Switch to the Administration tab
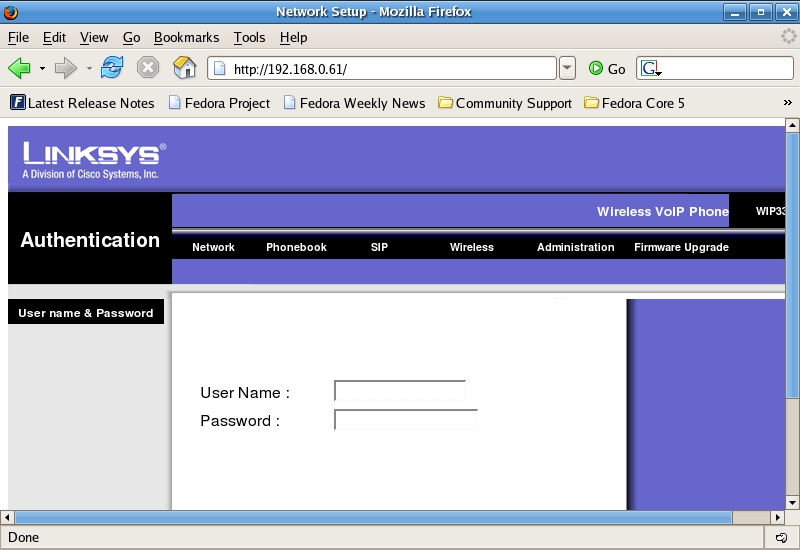 point(575,247)
